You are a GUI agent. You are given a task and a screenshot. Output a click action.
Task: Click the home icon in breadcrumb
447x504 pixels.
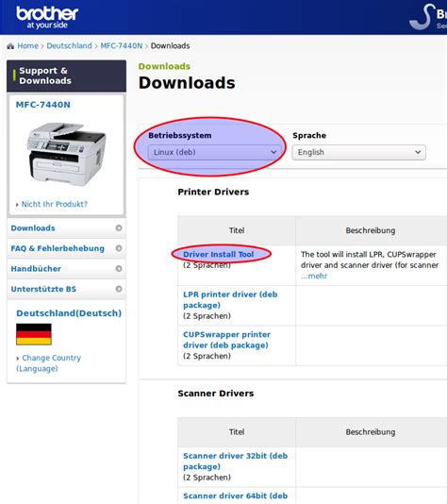click(x=10, y=46)
